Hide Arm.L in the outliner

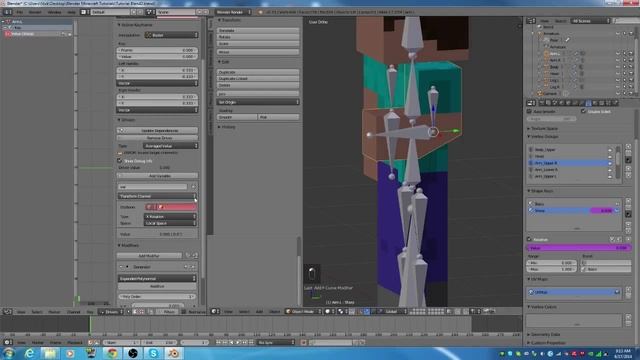click(x=618, y=54)
